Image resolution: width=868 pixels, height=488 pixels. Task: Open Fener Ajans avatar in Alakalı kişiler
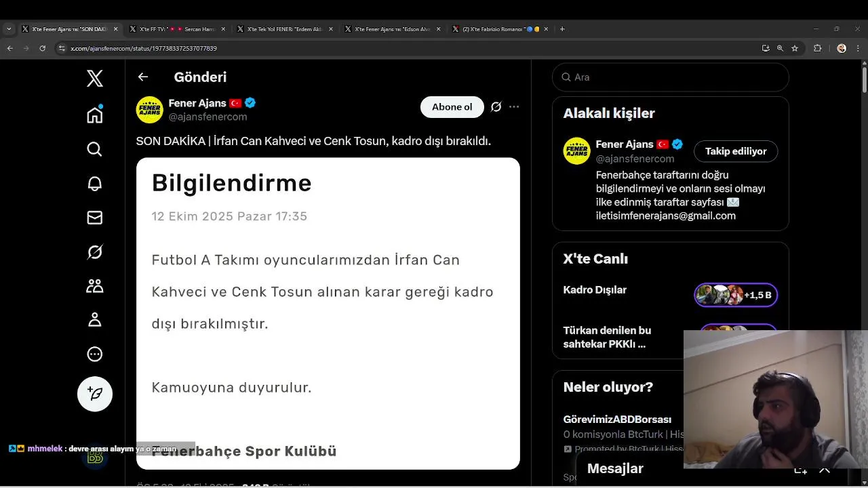pyautogui.click(x=577, y=151)
